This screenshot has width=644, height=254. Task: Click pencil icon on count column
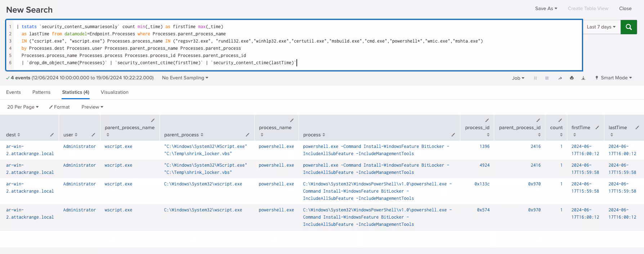[x=560, y=121]
